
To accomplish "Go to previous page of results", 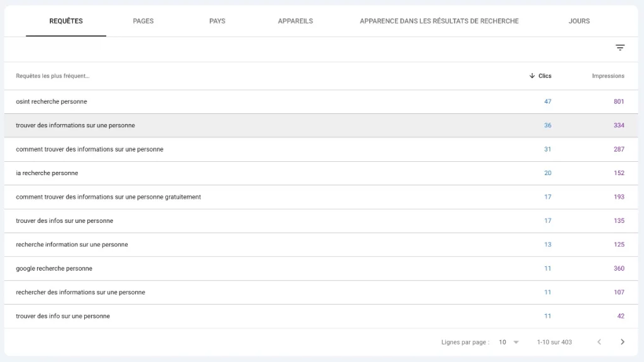I will [x=599, y=342].
